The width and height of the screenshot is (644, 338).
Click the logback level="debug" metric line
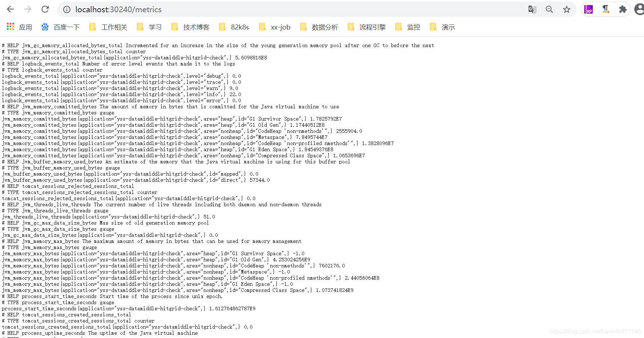tap(121, 76)
